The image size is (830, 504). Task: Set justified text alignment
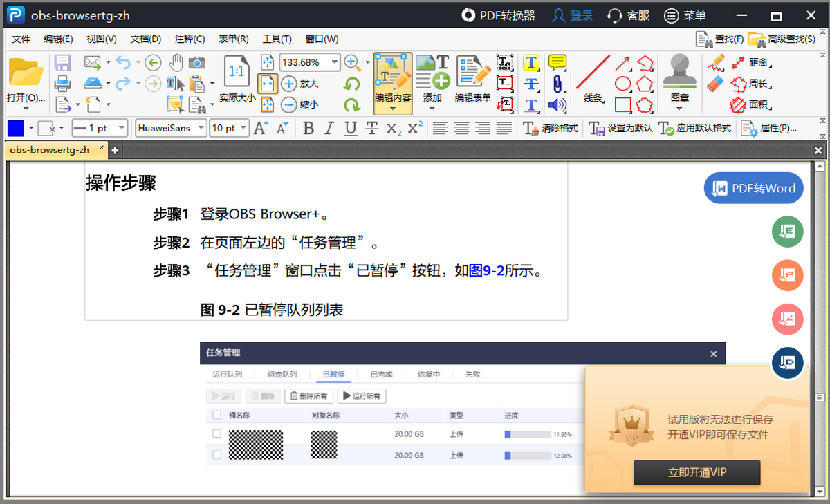(504, 128)
